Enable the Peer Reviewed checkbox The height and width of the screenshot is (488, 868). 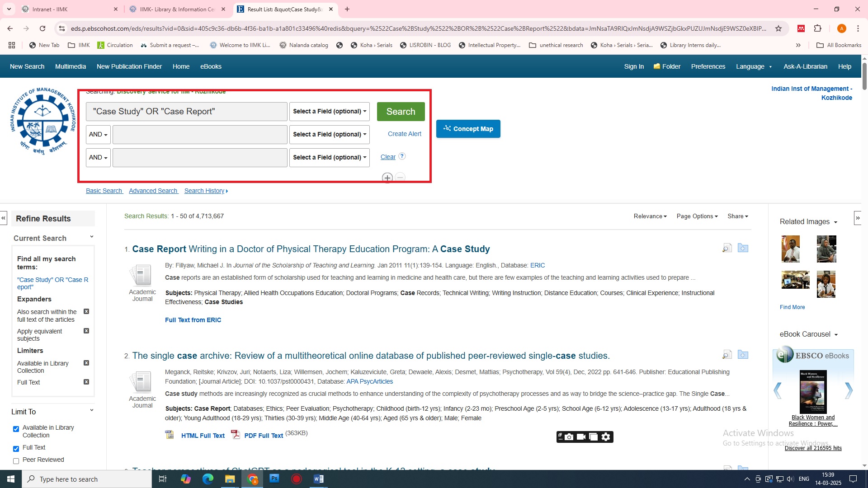point(16,461)
